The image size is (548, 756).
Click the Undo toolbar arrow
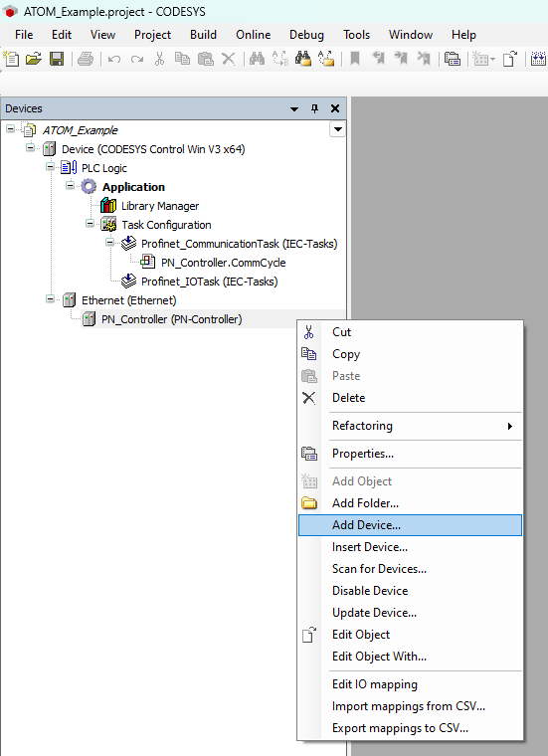click(114, 60)
